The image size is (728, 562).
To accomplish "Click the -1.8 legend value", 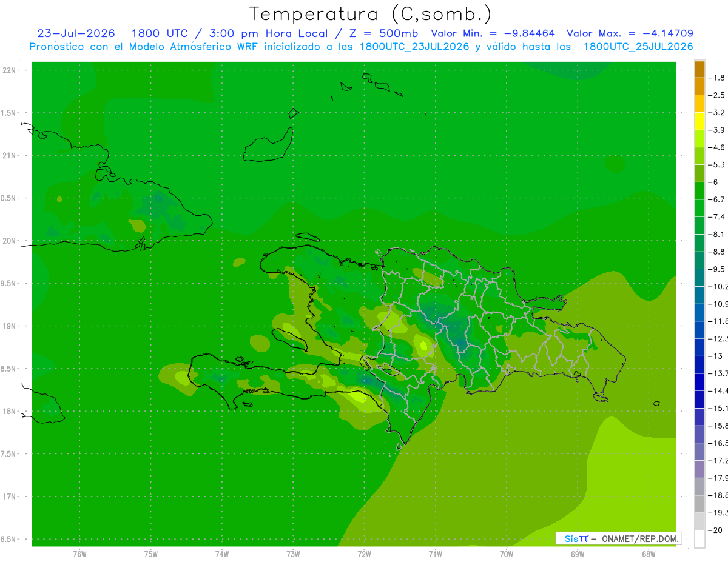I will [x=717, y=78].
